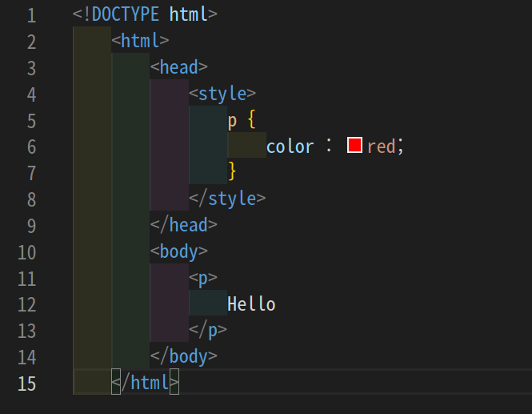Select line number 11 in the gutter
The height and width of the screenshot is (414, 532).
click(x=27, y=279)
